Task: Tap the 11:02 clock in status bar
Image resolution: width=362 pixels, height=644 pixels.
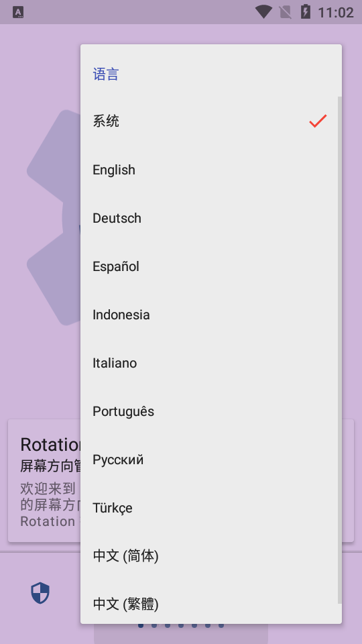Action: (x=336, y=12)
